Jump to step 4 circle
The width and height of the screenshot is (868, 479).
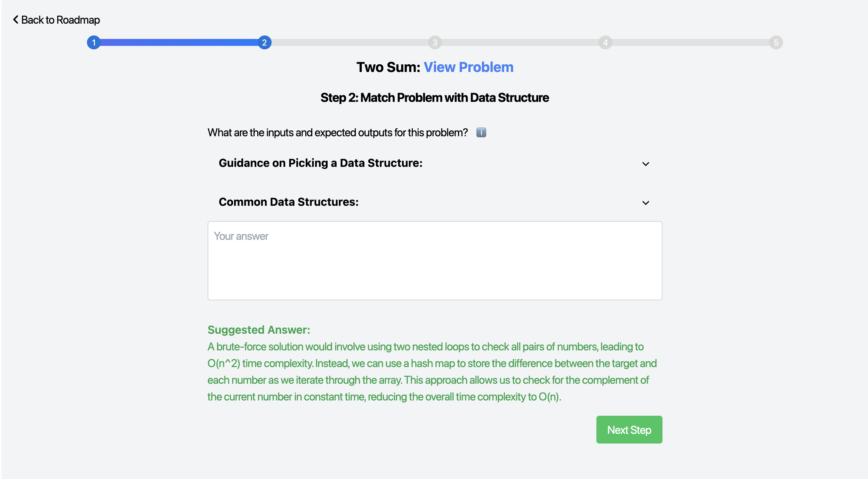[605, 42]
